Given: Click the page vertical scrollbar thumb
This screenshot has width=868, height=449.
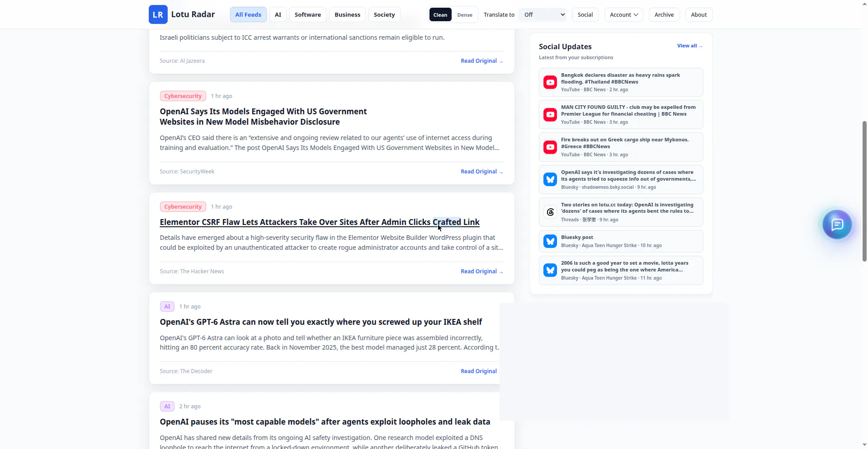Looking at the screenshot, I should [x=864, y=191].
